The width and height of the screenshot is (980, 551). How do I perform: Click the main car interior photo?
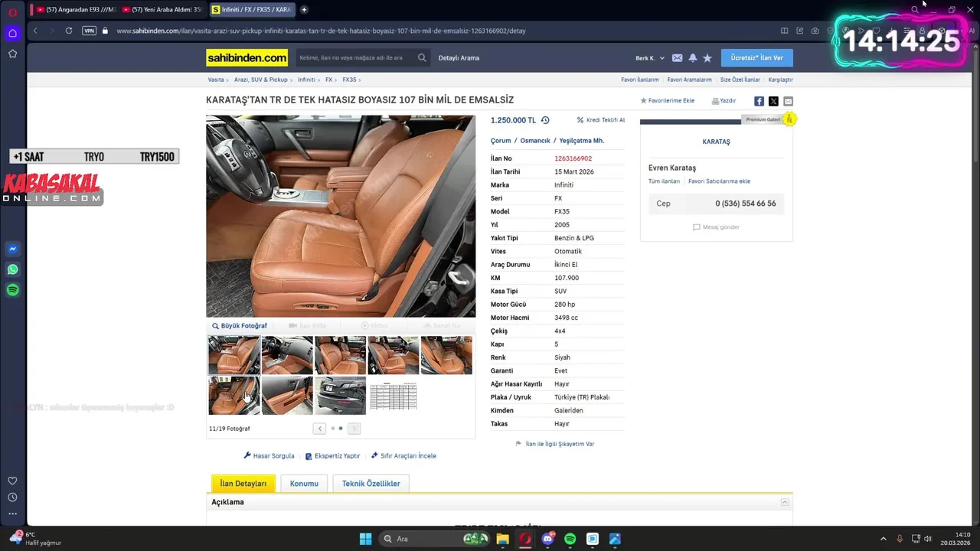point(341,216)
